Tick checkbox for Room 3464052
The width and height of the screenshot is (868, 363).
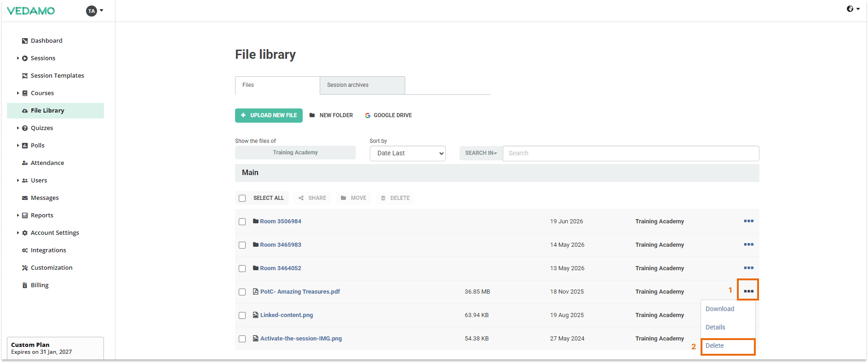pyautogui.click(x=242, y=268)
